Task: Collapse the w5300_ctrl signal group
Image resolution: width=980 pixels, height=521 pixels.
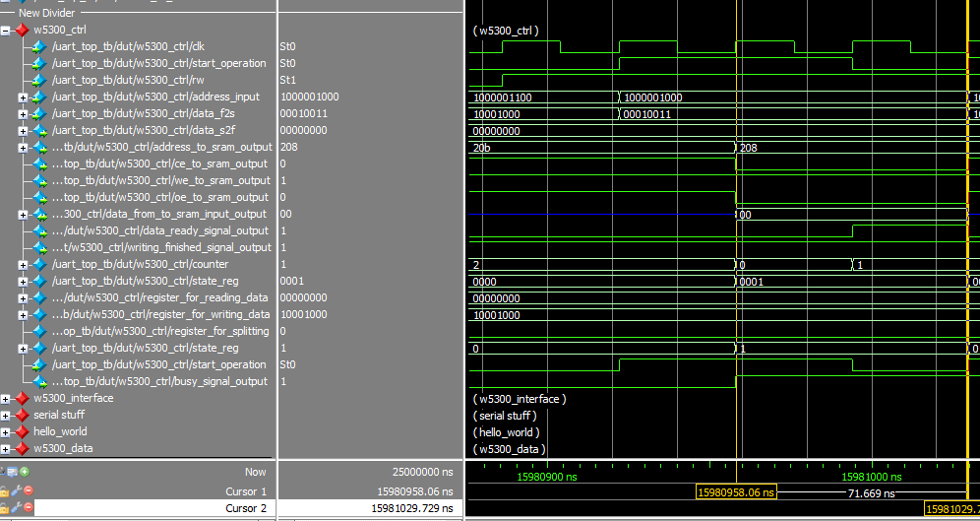Action: [x=7, y=31]
